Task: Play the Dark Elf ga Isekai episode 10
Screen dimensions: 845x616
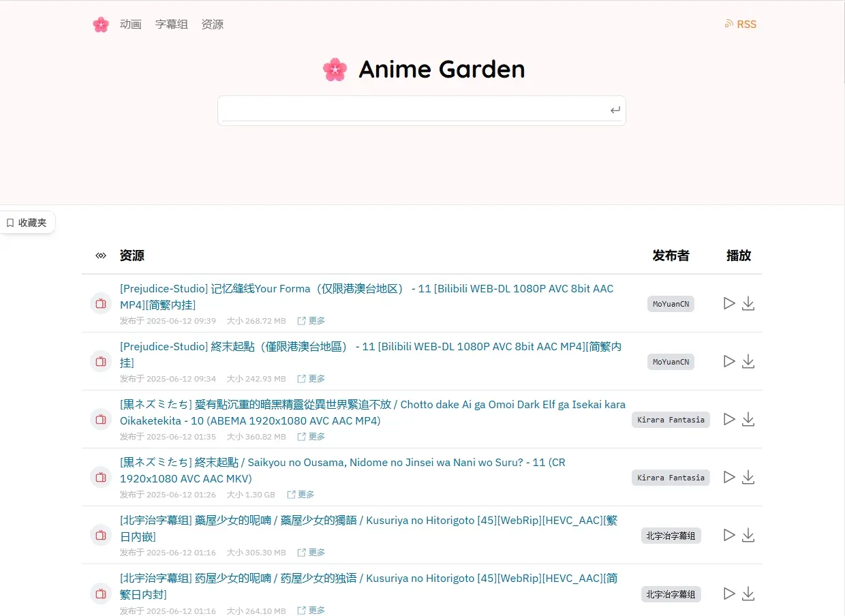Action: [x=729, y=419]
